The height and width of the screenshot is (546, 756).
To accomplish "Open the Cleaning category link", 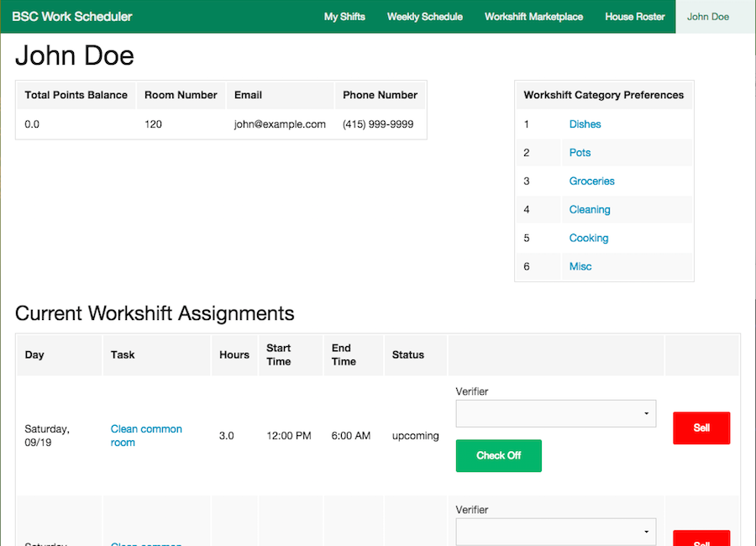I will [x=590, y=209].
